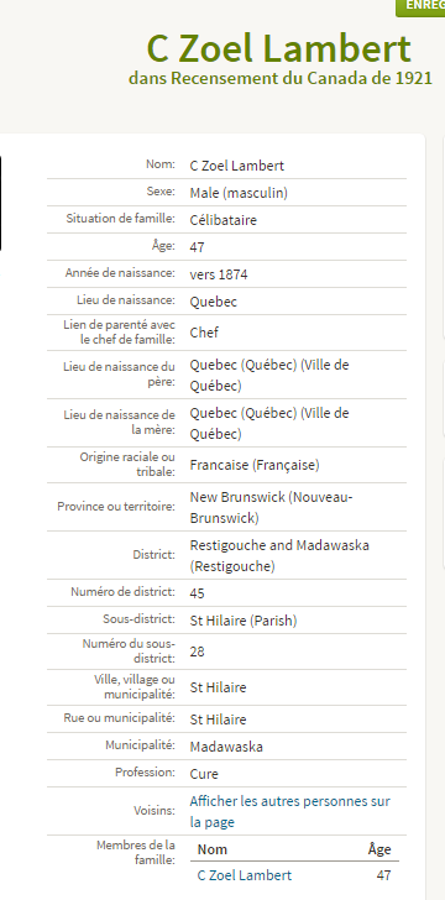Click the birth year value vers 1874
This screenshot has width=445, height=900.
[x=219, y=274]
